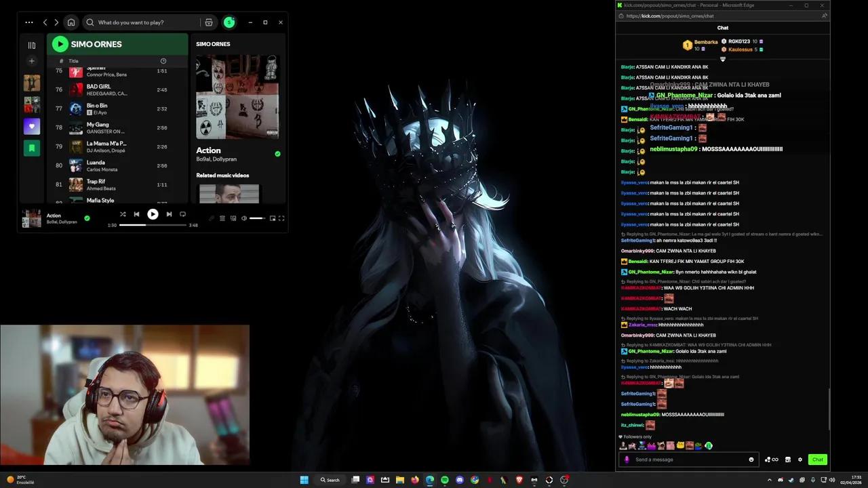The height and width of the screenshot is (488, 868).
Task: Switch Spotify to miniplayer mode
Action: click(x=273, y=218)
